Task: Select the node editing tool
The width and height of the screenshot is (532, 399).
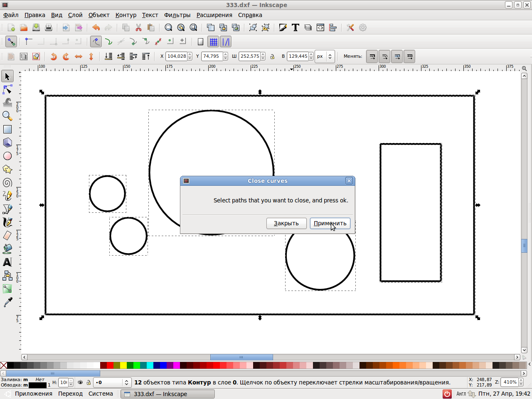Action: point(7,89)
